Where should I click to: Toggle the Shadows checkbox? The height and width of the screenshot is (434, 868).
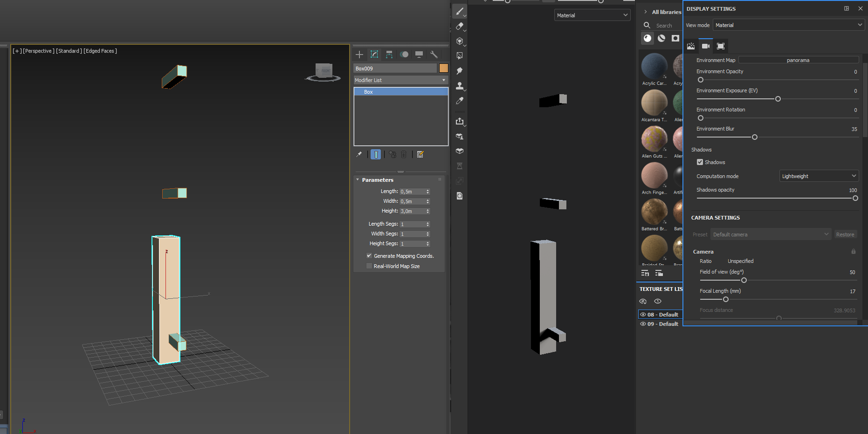click(x=700, y=162)
